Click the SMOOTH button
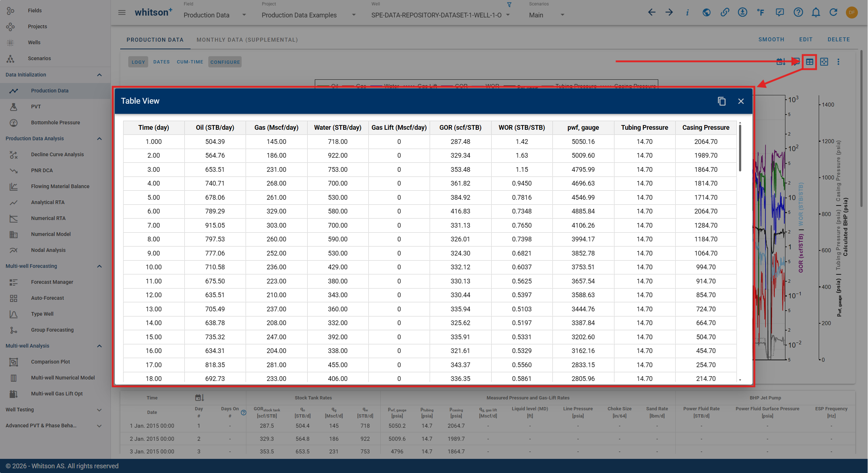The width and height of the screenshot is (868, 473). 771,40
